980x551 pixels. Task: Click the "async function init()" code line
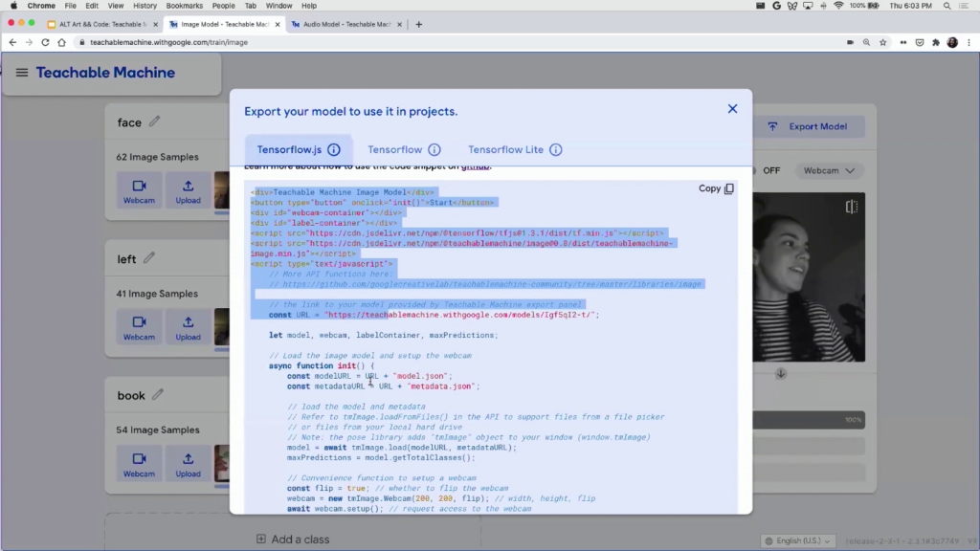pyautogui.click(x=322, y=366)
